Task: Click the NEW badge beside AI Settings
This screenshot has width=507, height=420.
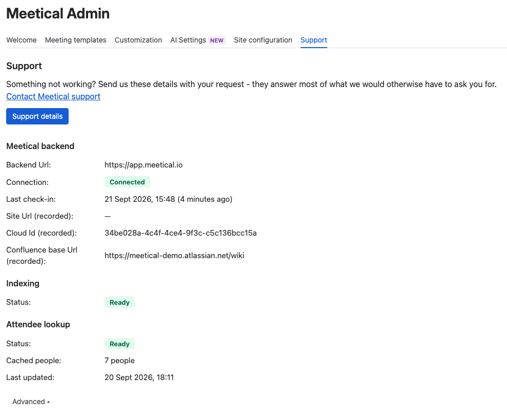Action: pos(217,40)
